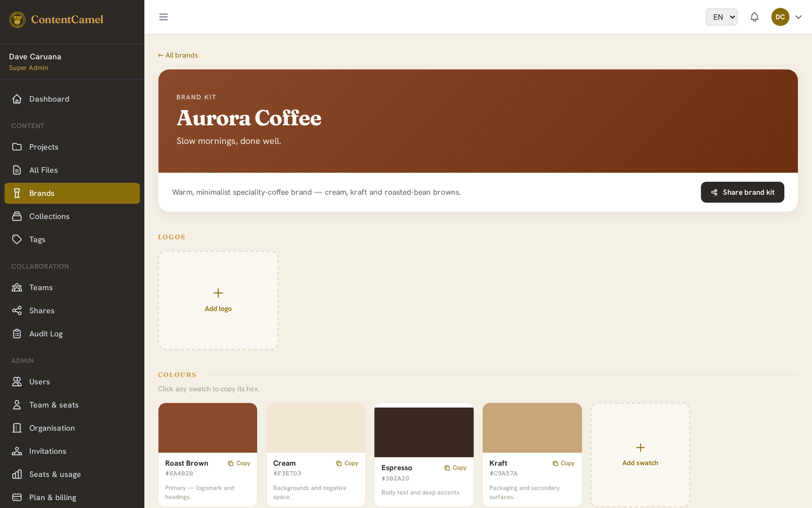Select the Collections menu item

pyautogui.click(x=72, y=216)
